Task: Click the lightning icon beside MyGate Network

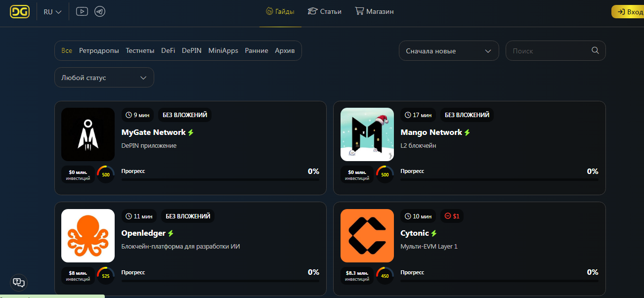Action: (191, 132)
